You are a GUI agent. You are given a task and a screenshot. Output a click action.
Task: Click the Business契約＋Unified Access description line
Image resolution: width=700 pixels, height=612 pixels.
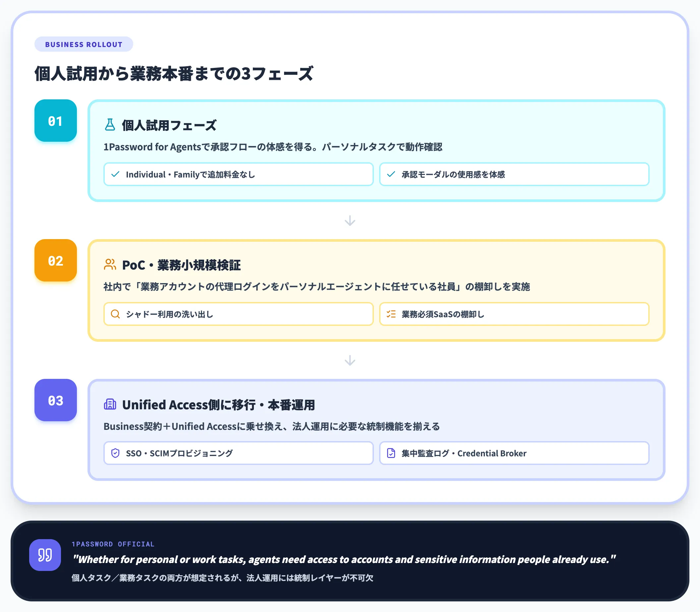[x=271, y=426]
